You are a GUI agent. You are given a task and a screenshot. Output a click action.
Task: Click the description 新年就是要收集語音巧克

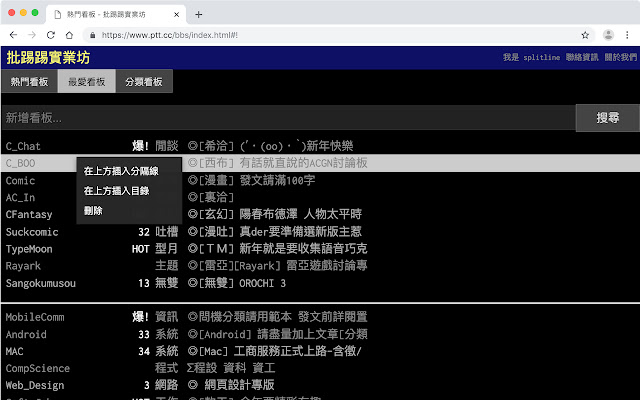coord(303,249)
